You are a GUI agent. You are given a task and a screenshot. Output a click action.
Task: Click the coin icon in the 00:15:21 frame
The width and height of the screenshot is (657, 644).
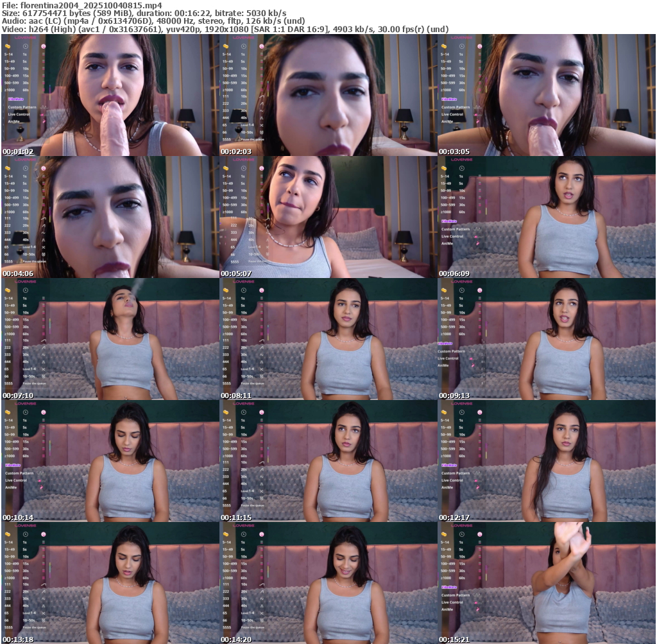pos(443,534)
